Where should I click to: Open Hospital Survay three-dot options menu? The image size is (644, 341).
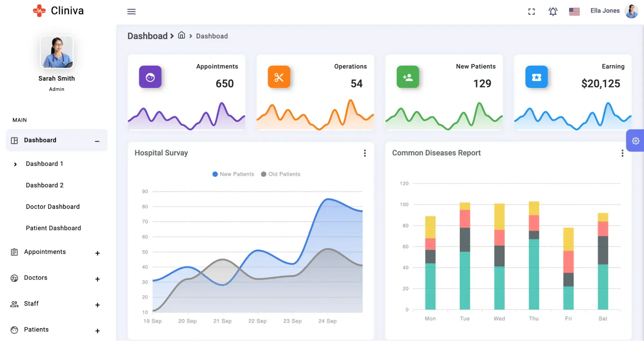[365, 153]
